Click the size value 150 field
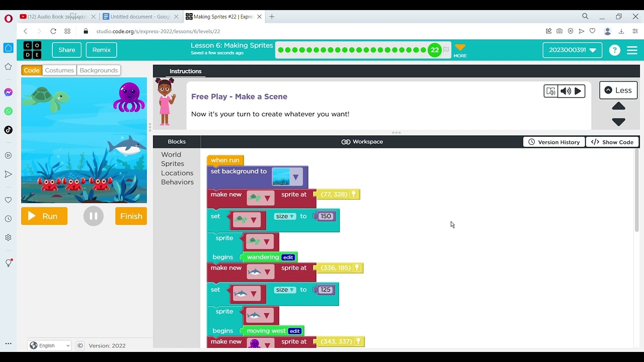Screen dimensions: 644x362 pos(326,216)
